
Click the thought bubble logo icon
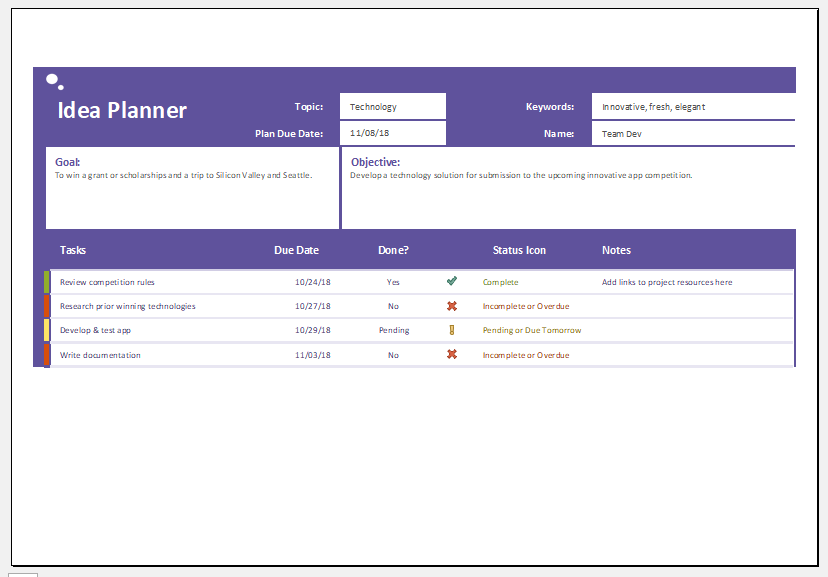pyautogui.click(x=54, y=81)
